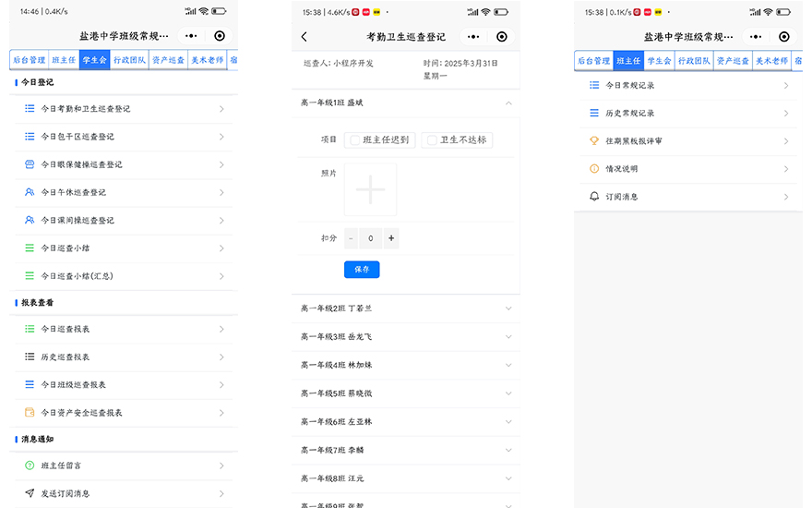Click the 巡查人: 小程序开发 text

(338, 63)
